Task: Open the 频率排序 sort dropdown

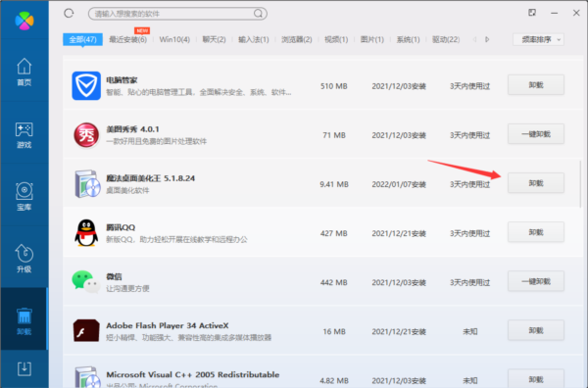Action: point(538,39)
